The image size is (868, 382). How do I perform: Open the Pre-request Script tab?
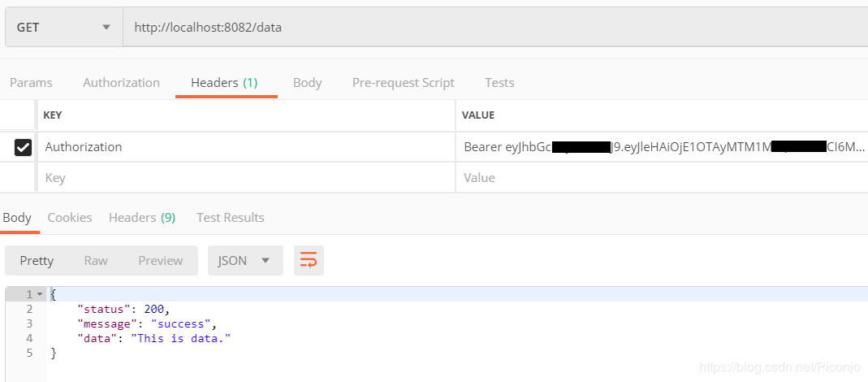403,82
